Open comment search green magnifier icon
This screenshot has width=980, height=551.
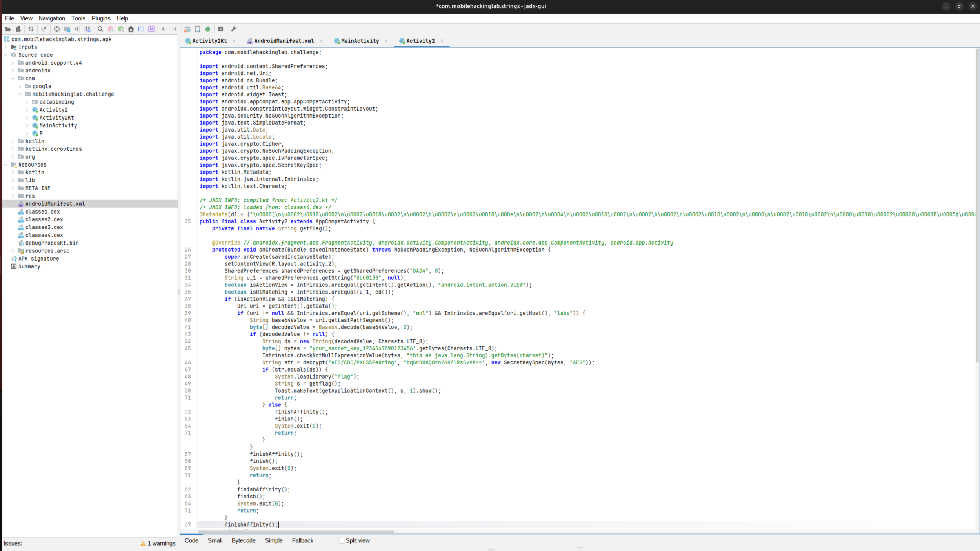(x=121, y=29)
